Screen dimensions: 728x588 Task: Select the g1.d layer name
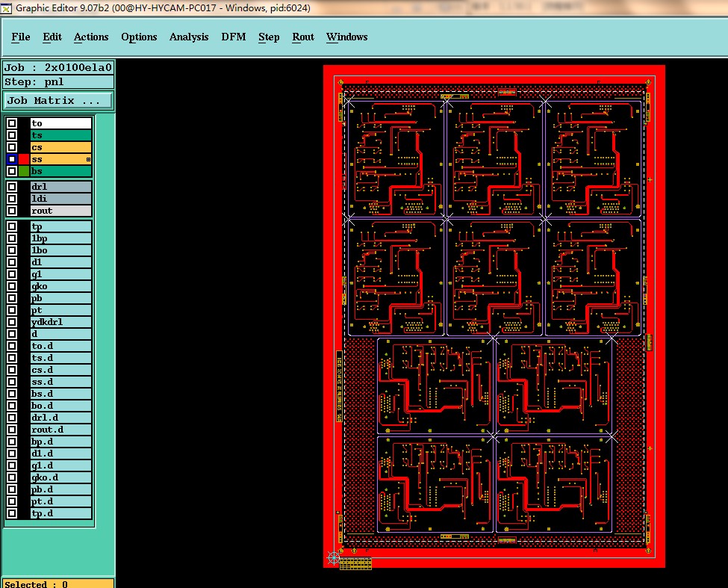pos(60,466)
